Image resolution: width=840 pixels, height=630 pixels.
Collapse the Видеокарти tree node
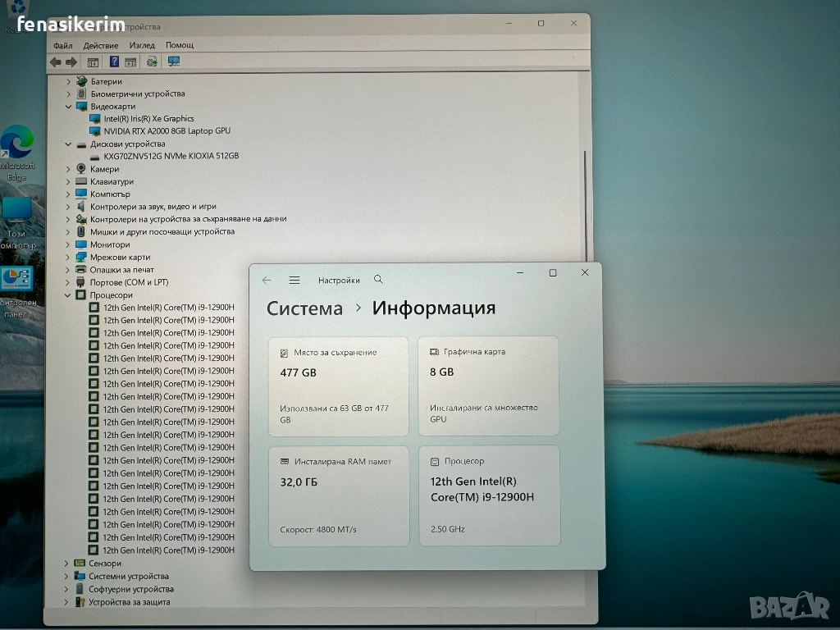point(69,107)
